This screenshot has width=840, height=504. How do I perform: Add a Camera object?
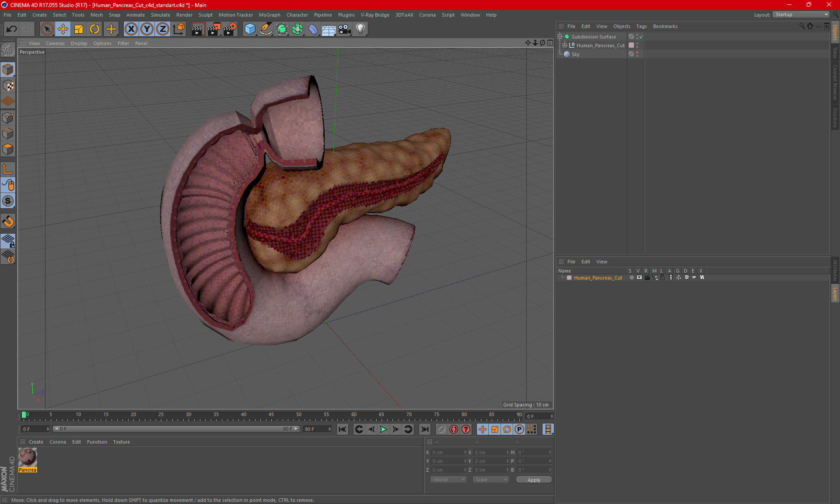click(345, 29)
